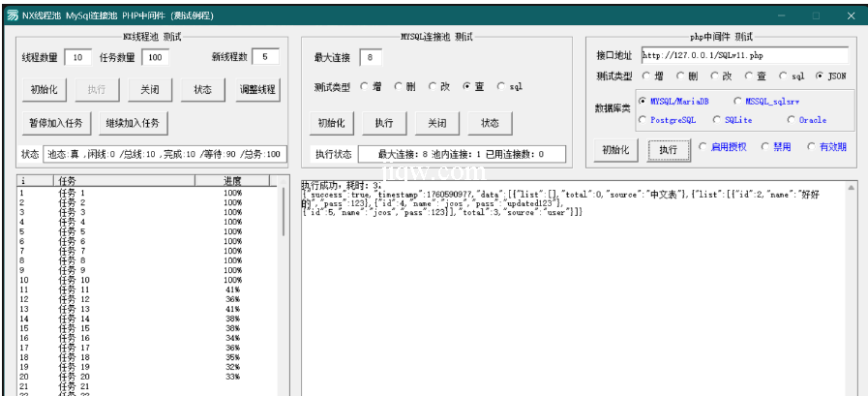Screen dimensions: 868x396
Task: Select sql test type in MYSQL连接池 panel
Action: click(x=501, y=87)
